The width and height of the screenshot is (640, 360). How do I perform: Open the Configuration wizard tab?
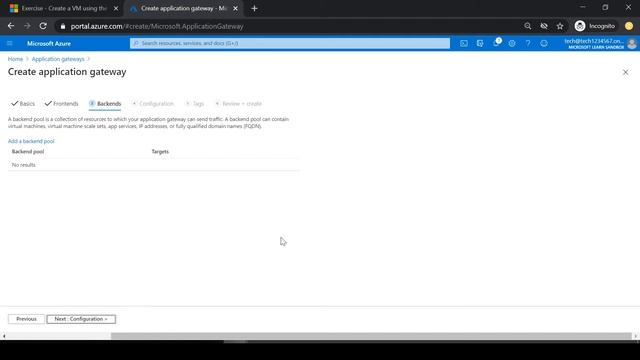click(153, 104)
